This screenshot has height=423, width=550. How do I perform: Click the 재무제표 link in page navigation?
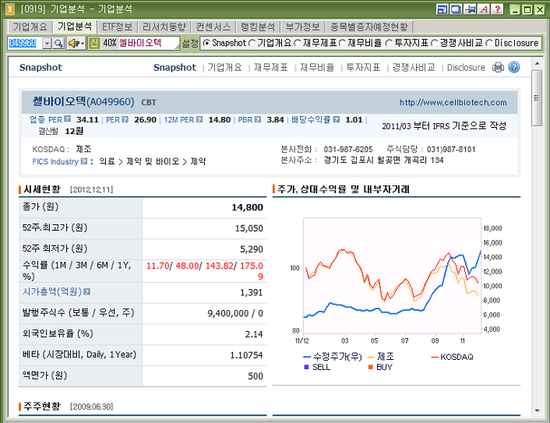[x=271, y=67]
